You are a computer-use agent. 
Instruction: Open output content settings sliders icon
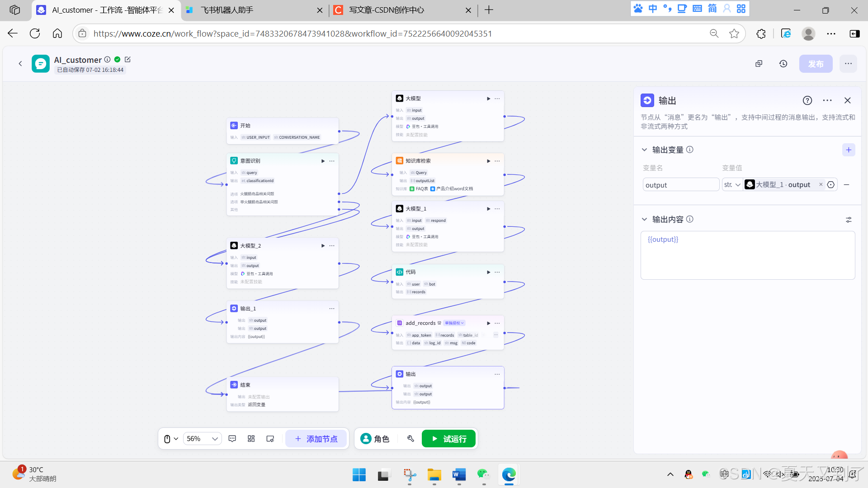(849, 220)
